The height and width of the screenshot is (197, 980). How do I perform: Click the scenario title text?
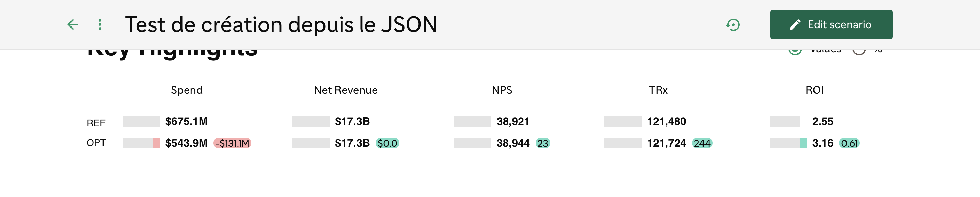click(x=281, y=25)
